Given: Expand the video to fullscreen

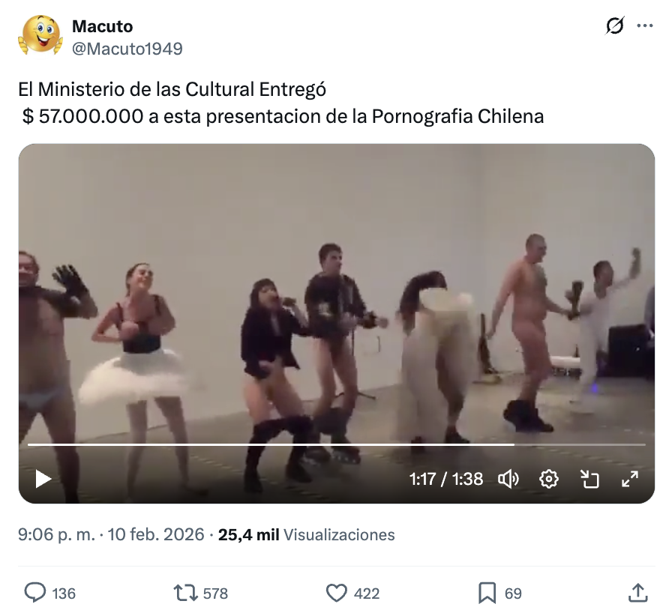Looking at the screenshot, I should click(629, 479).
